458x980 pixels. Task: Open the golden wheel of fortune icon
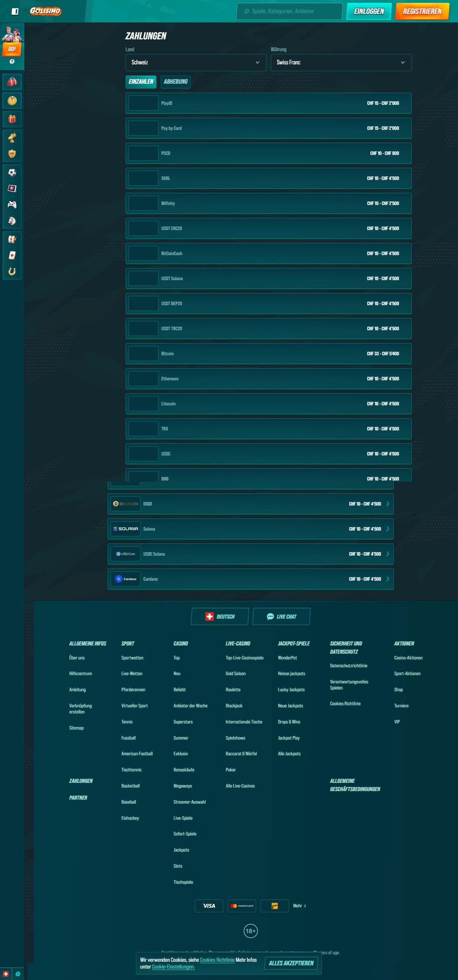point(12,101)
